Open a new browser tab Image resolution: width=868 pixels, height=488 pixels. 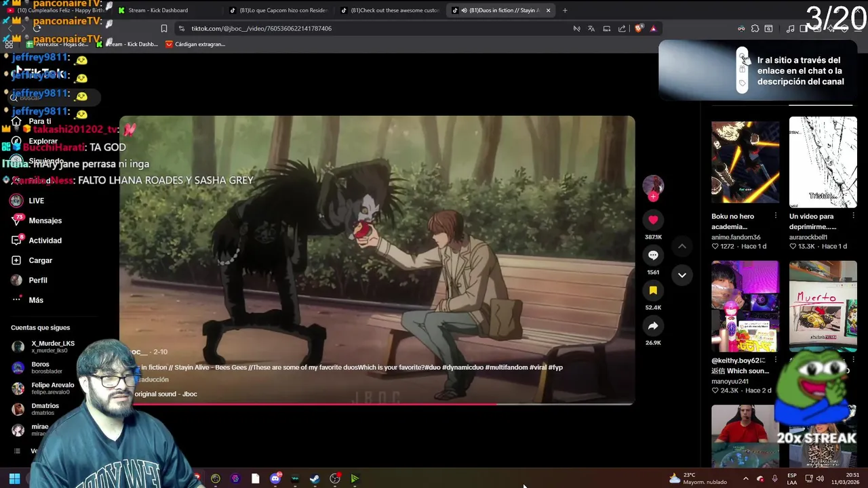pos(565,10)
